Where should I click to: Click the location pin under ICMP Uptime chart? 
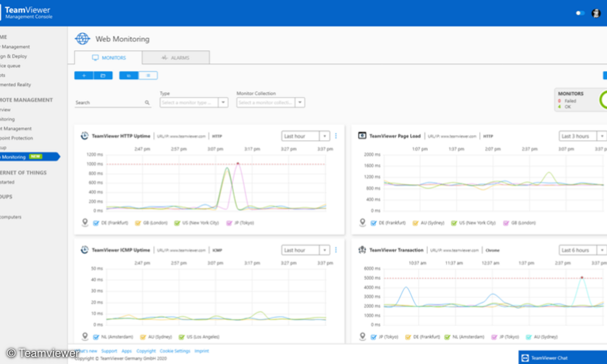pos(84,337)
